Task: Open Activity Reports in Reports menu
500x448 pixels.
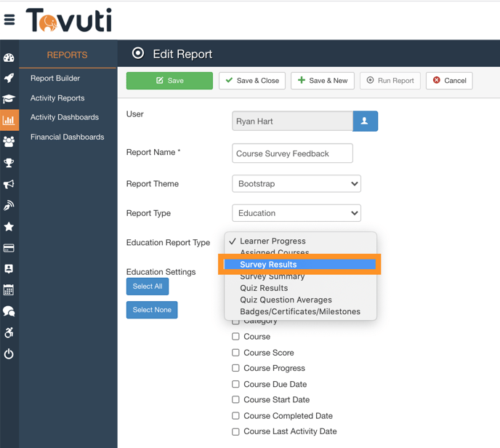Action: click(x=57, y=98)
